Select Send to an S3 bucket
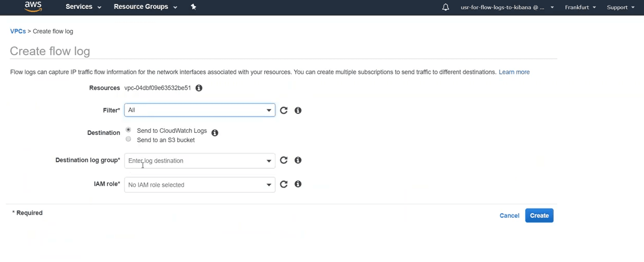Image resolution: width=644 pixels, height=262 pixels. click(128, 139)
